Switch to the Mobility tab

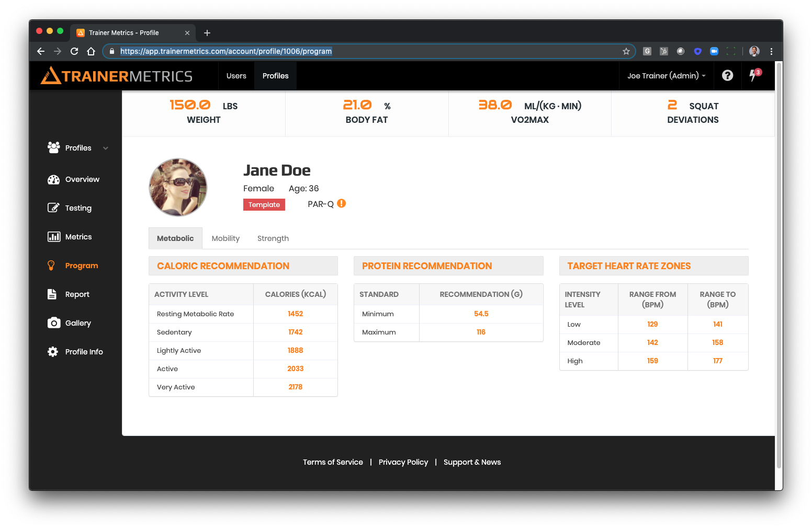(x=225, y=238)
